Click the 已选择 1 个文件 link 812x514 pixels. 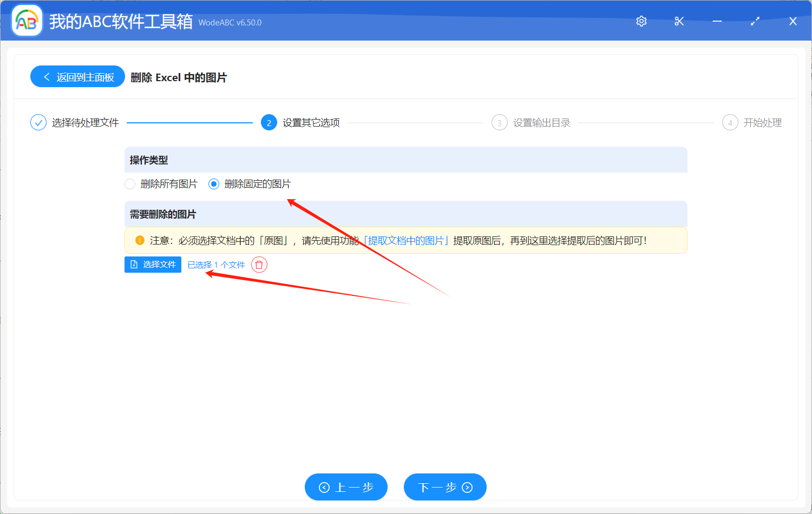point(216,265)
